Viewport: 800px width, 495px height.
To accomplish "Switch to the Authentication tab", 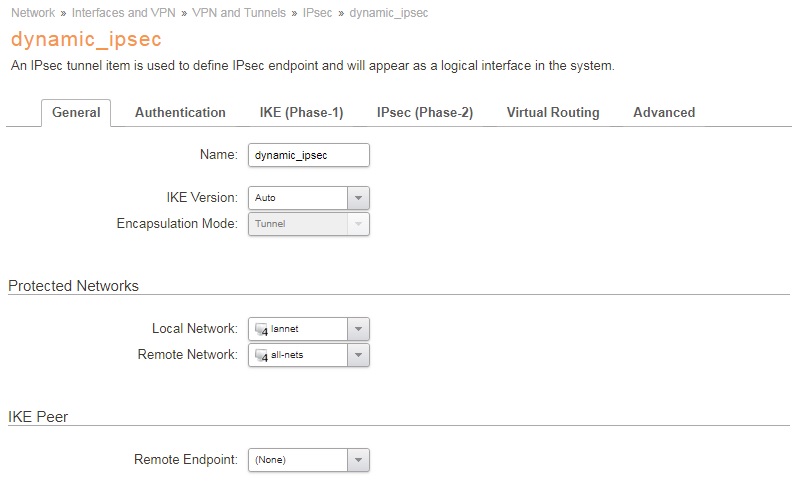I will (180, 113).
